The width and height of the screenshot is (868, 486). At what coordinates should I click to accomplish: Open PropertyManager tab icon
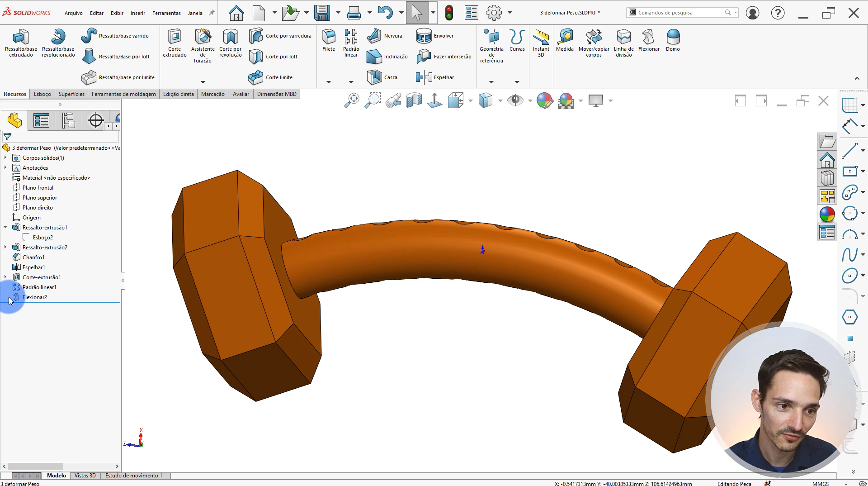41,120
